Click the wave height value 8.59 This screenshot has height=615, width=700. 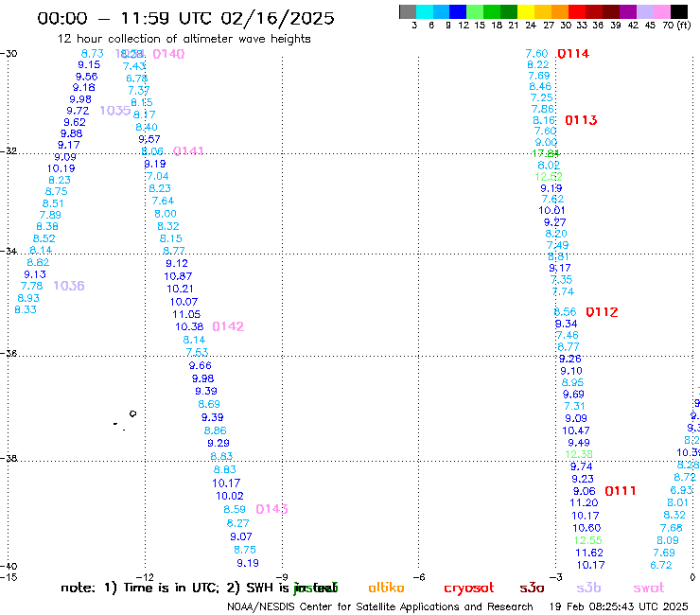[x=235, y=509]
